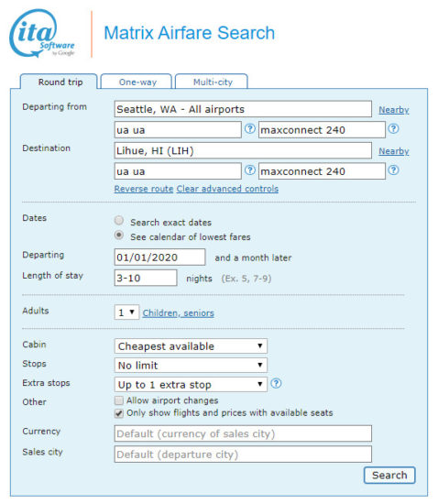Click the Search button

[389, 475]
